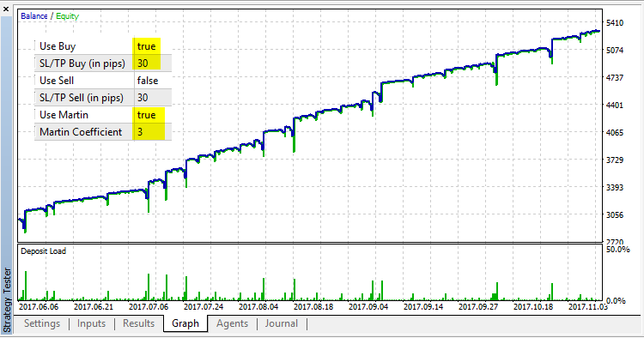The width and height of the screenshot is (644, 338).
Task: Click the Use Buy true value
Action: pos(146,46)
